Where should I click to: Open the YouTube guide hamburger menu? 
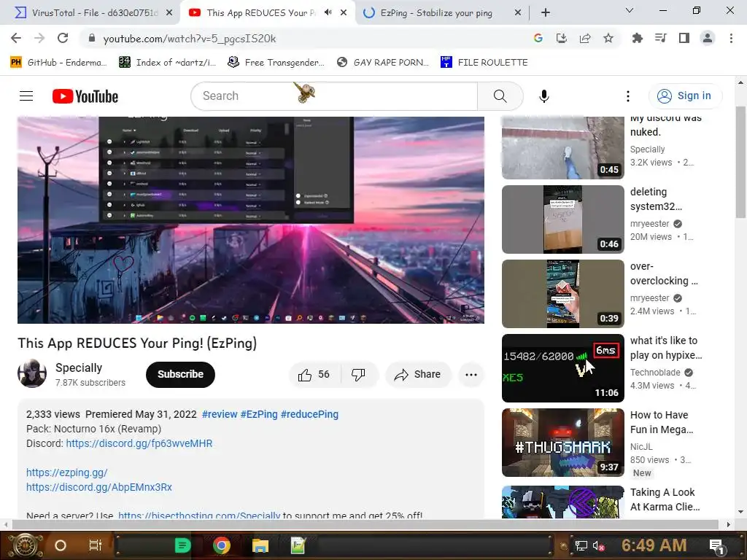[x=26, y=96]
